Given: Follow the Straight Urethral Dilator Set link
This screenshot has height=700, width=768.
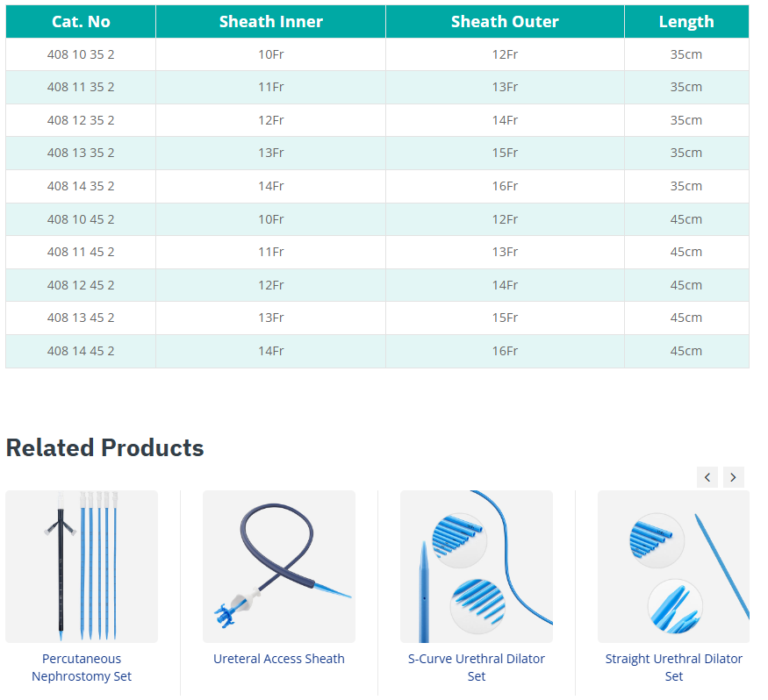Looking at the screenshot, I should point(673,668).
